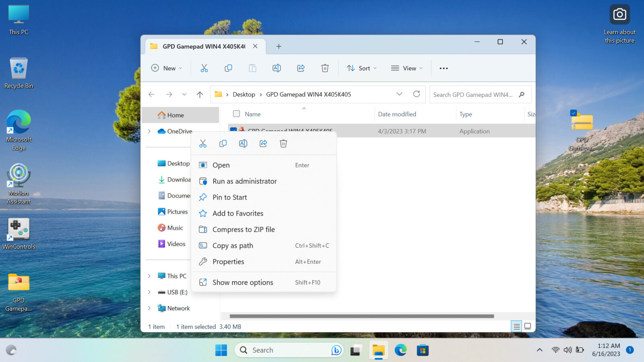Open Microsoft Store from the taskbar
The width and height of the screenshot is (644, 362).
pyautogui.click(x=422, y=350)
